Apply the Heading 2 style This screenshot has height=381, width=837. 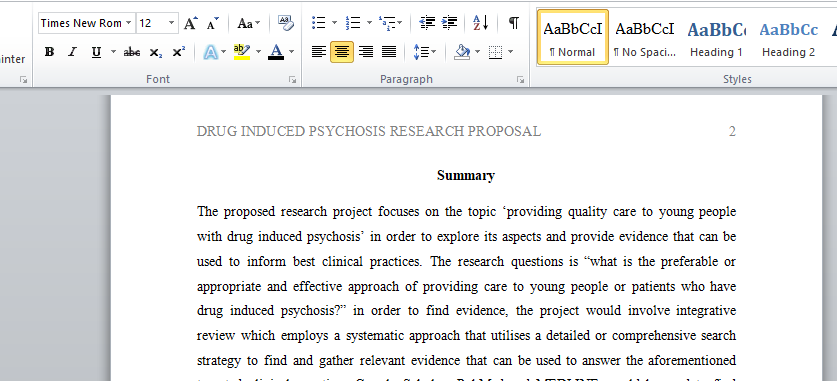(788, 37)
